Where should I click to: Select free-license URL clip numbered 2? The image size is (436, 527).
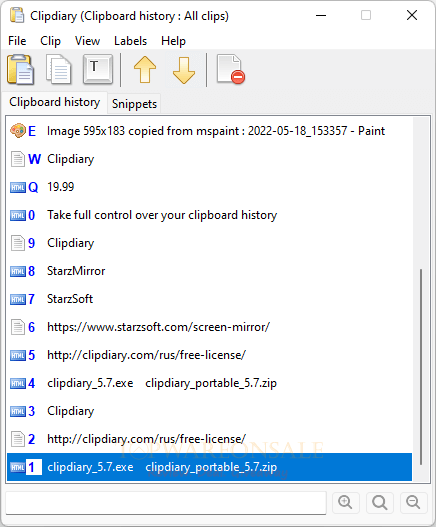tap(209, 439)
